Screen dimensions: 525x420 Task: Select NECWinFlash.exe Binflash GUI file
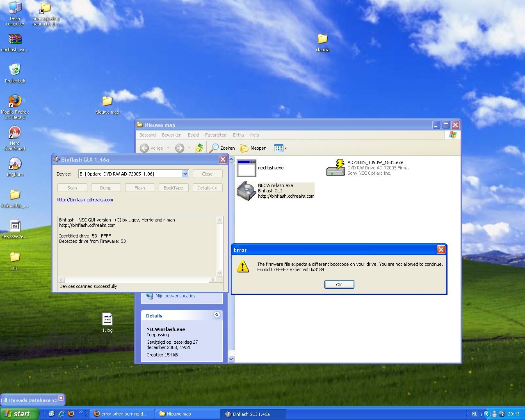point(276,191)
